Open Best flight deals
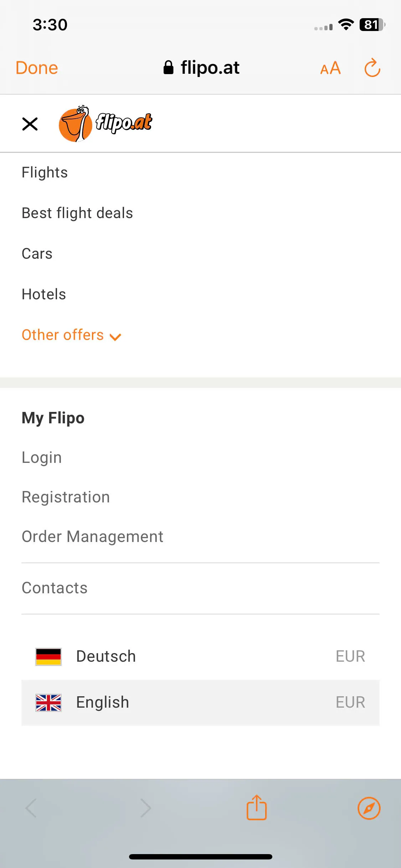Viewport: 401px width, 868px height. click(77, 213)
